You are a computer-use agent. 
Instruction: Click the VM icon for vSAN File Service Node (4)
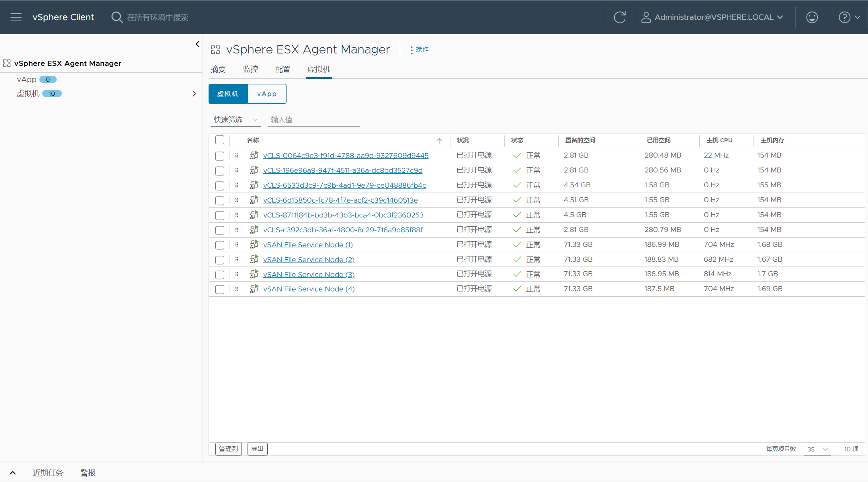[254, 289]
